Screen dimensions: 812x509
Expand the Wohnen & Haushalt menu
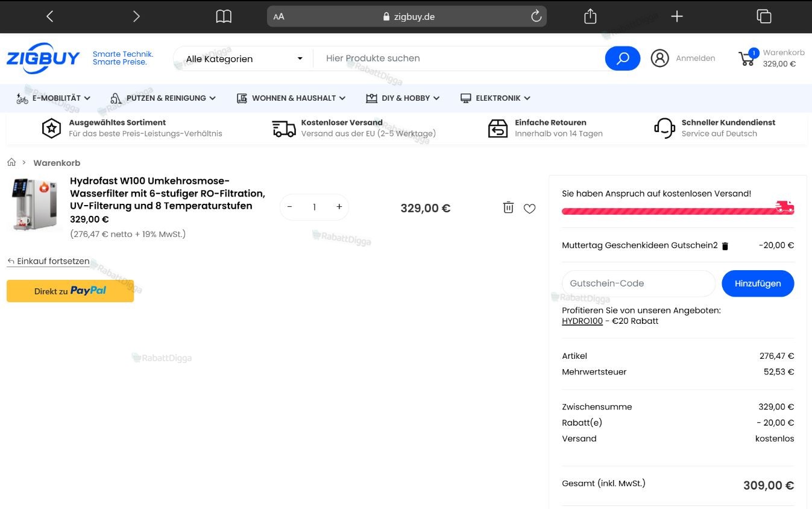click(x=291, y=98)
